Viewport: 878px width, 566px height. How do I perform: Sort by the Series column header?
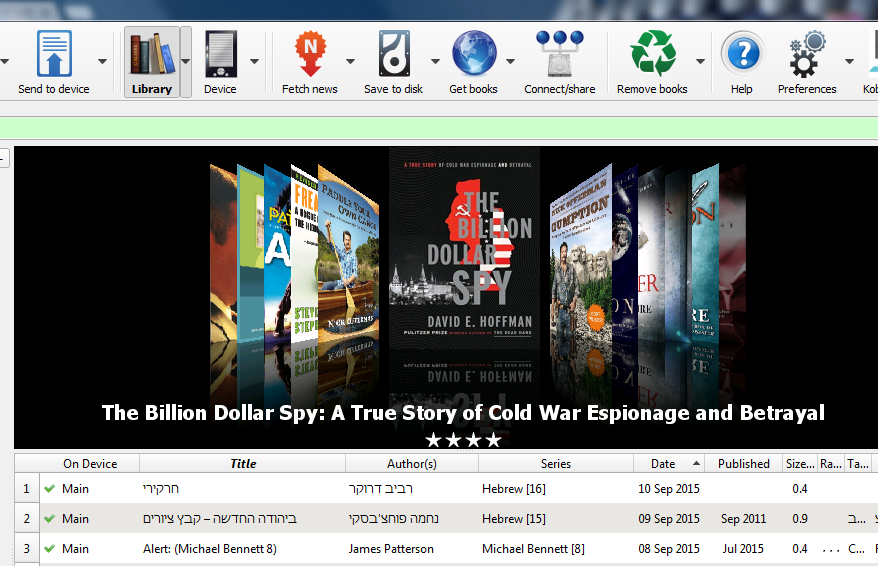[x=556, y=464]
